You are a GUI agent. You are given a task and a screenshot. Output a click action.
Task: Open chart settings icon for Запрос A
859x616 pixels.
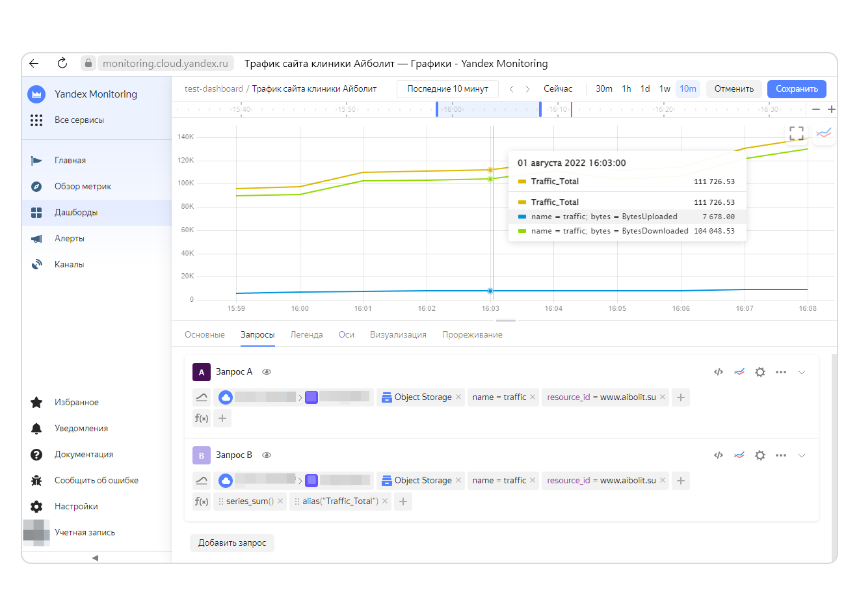pos(739,372)
